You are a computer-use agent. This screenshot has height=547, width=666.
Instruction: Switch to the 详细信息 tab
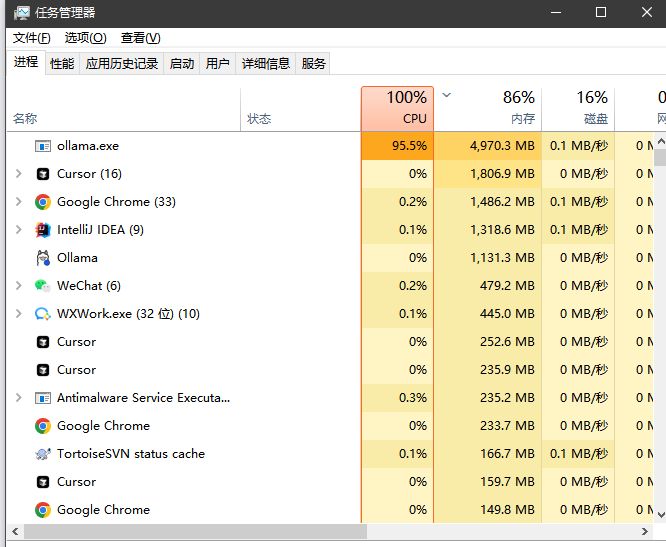(265, 64)
